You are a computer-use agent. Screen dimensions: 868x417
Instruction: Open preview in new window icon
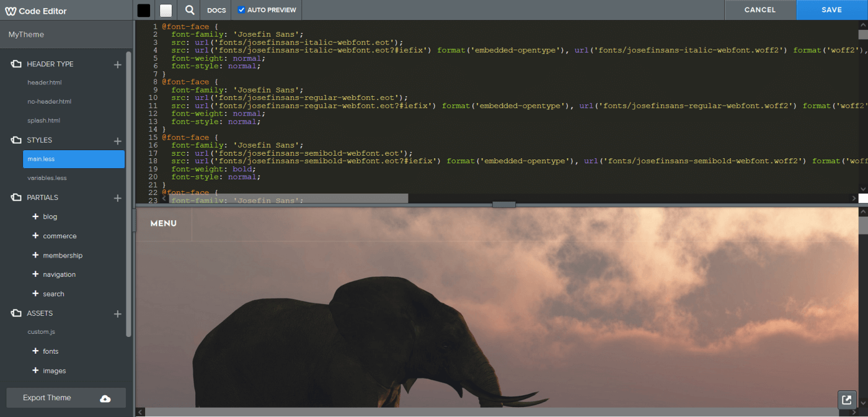click(847, 399)
